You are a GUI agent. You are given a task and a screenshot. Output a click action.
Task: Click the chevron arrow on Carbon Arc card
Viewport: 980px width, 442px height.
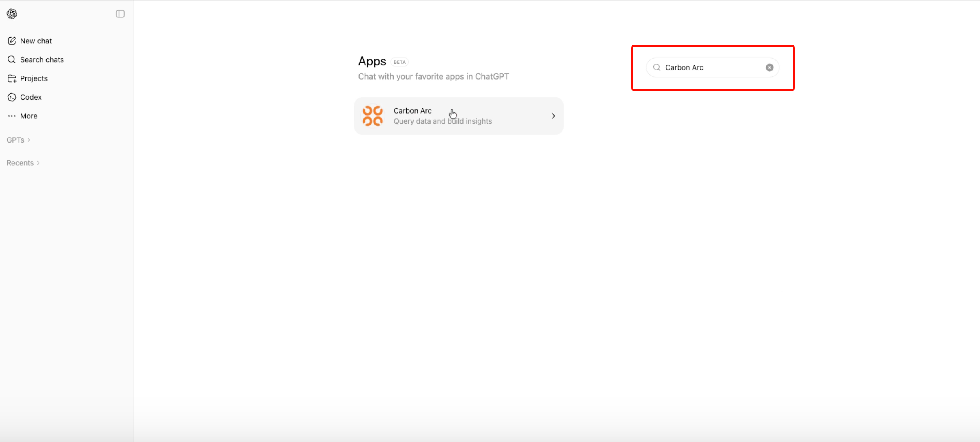[553, 116]
